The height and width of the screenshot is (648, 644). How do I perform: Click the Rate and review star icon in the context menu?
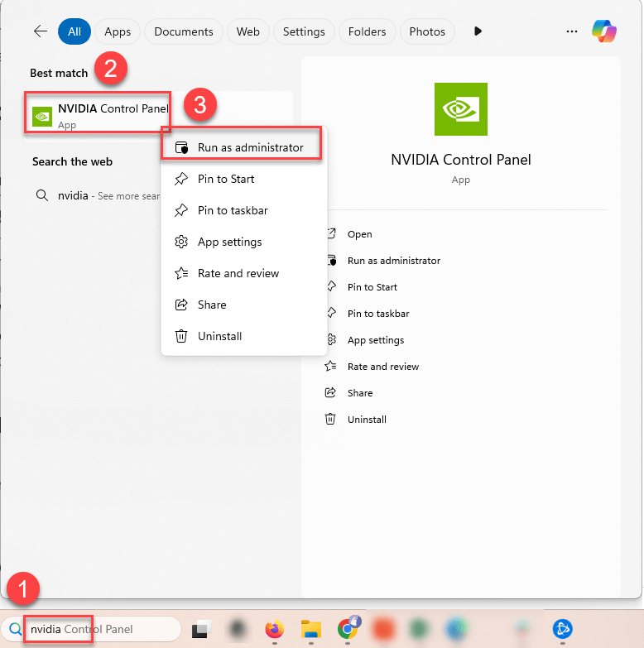(181, 273)
